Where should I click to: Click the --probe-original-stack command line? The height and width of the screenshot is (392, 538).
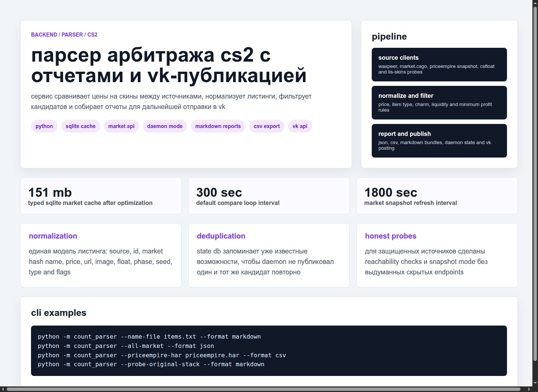coord(151,364)
